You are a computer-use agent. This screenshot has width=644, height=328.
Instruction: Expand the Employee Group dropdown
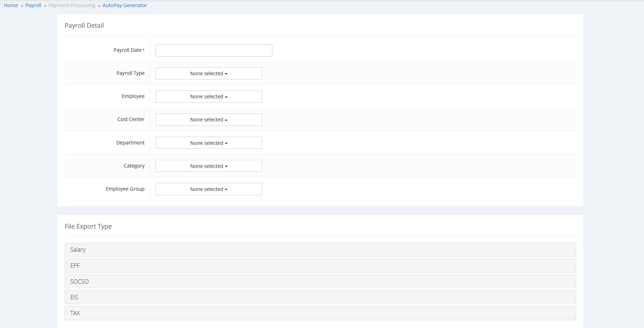209,189
